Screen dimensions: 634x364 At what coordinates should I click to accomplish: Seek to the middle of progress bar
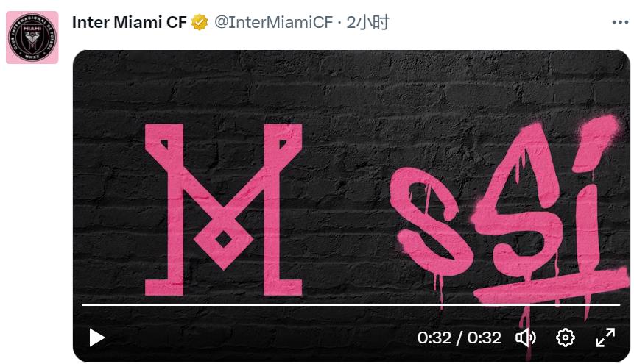351,304
